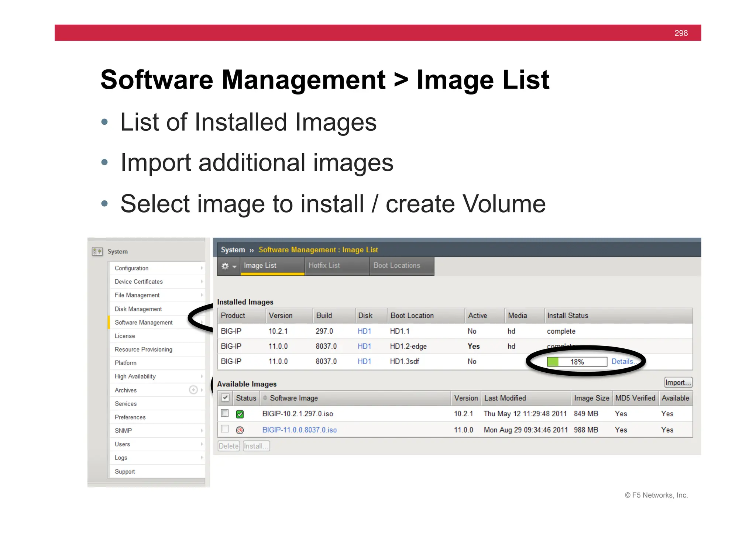Open Preferences in the sidebar
The image size is (756, 534).
pos(157,417)
